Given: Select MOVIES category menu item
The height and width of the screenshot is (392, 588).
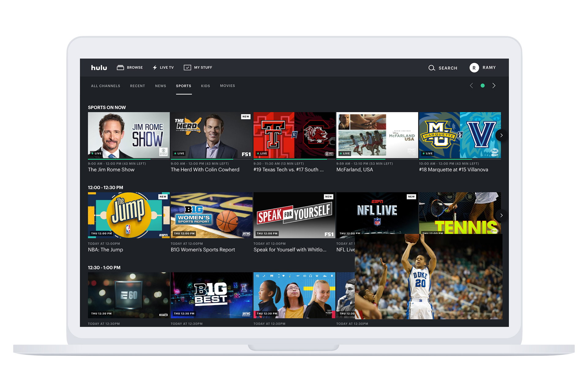Looking at the screenshot, I should 229,85.
